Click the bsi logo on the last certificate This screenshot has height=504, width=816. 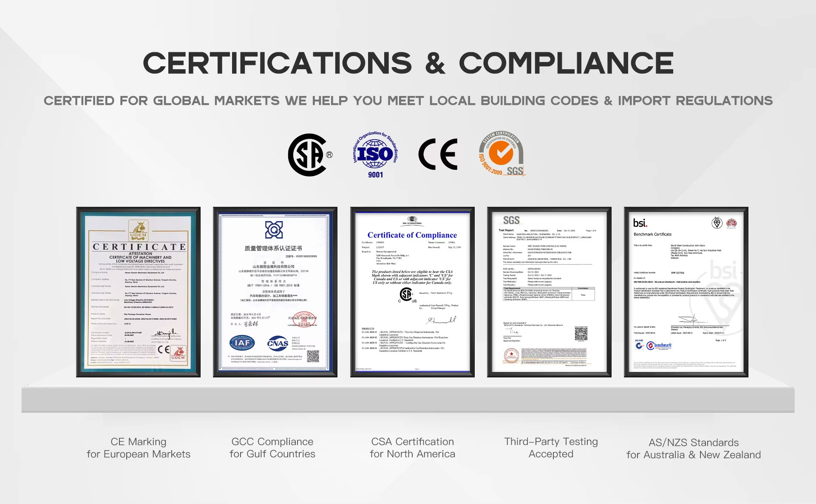pyautogui.click(x=640, y=223)
